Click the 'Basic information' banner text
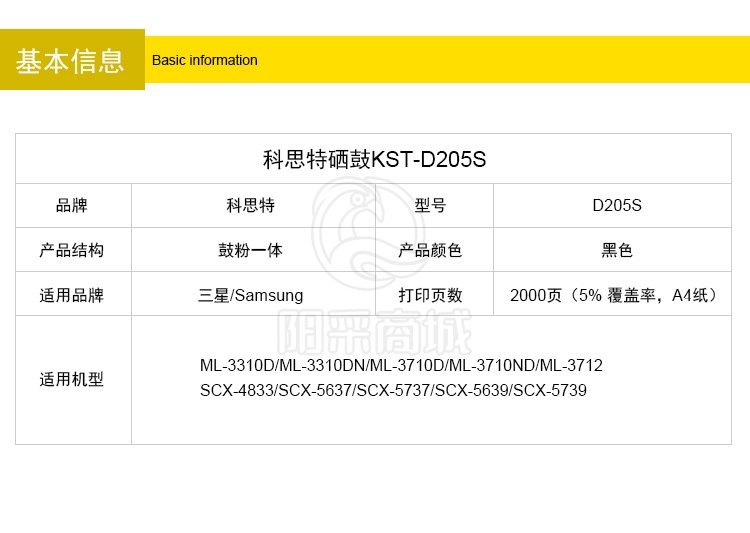 coord(204,60)
